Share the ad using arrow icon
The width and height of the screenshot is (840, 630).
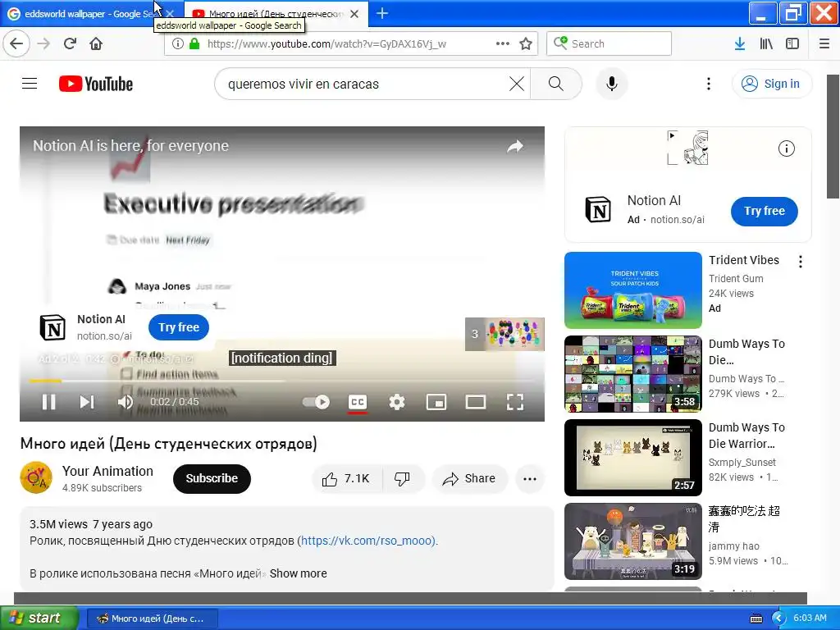point(515,146)
